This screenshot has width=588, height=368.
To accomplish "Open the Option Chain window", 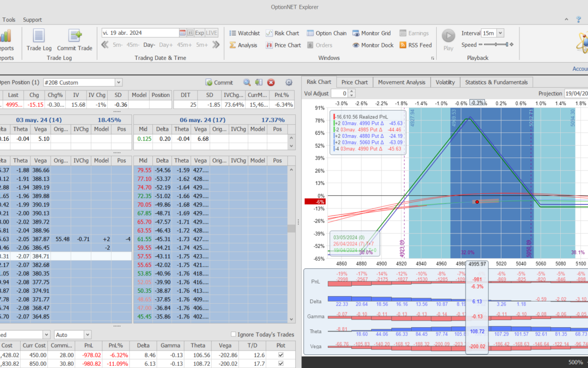I will tap(326, 33).
